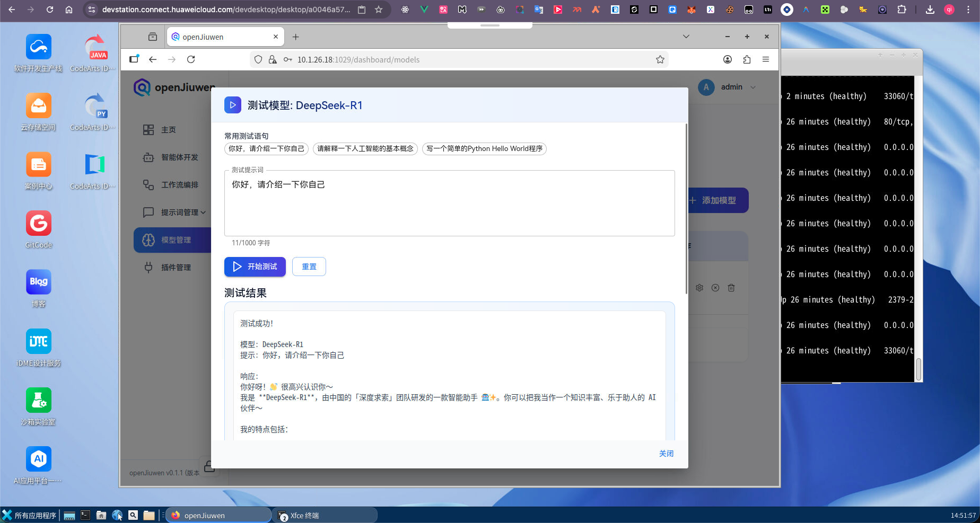Image resolution: width=980 pixels, height=523 pixels.
Task: Switch to Xfce 终端 taskbar window button
Action: tap(325, 515)
